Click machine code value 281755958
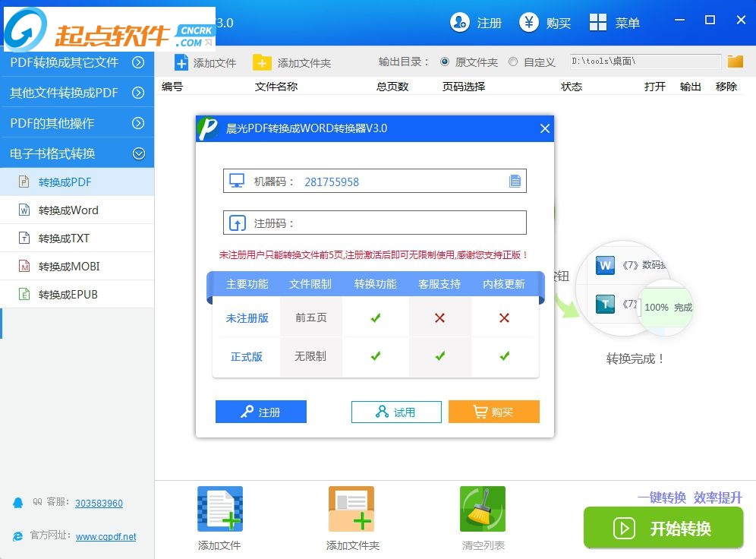756x559 pixels. tap(332, 182)
